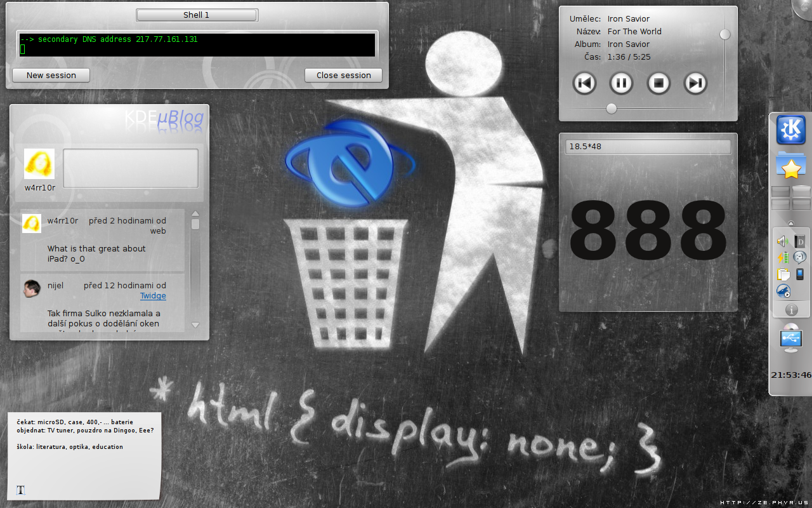Open the volume speaker tray icon

pyautogui.click(x=783, y=241)
